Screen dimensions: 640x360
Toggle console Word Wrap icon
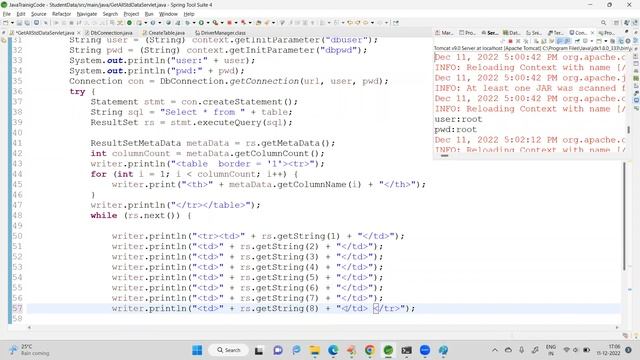[x=551, y=41]
